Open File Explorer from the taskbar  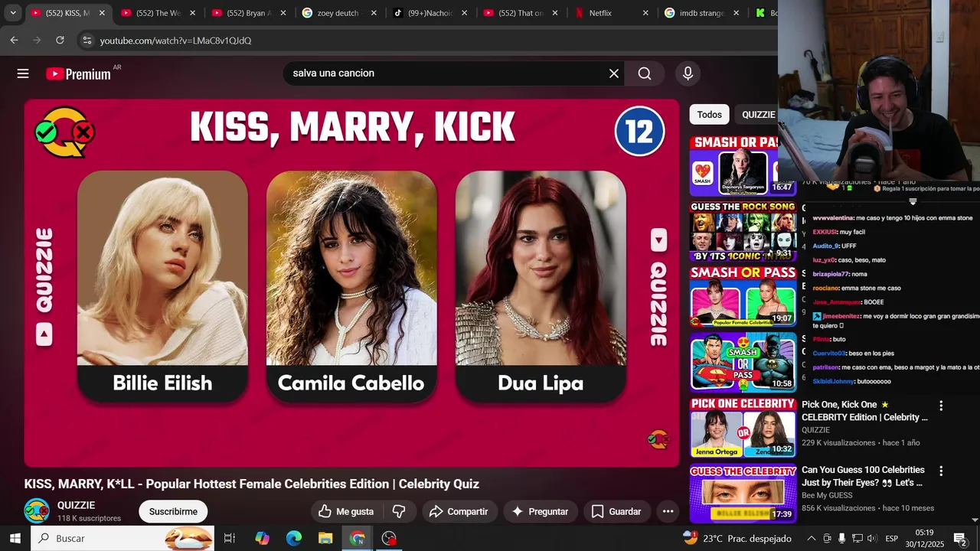coord(325,538)
